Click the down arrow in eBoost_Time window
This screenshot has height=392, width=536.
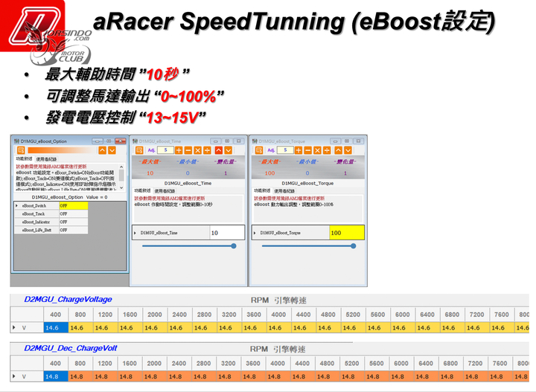click(229, 150)
